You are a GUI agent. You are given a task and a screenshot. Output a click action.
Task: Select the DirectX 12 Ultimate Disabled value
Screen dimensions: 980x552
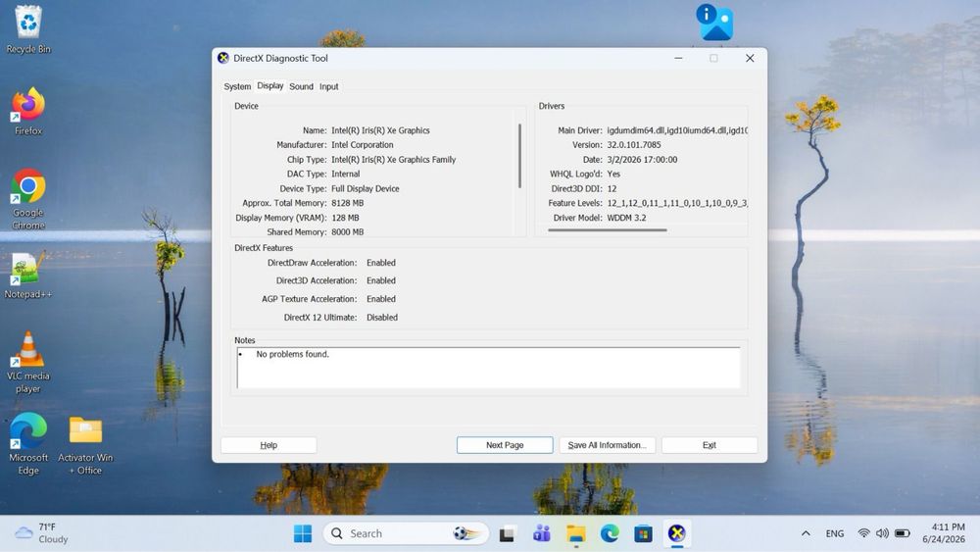click(382, 318)
